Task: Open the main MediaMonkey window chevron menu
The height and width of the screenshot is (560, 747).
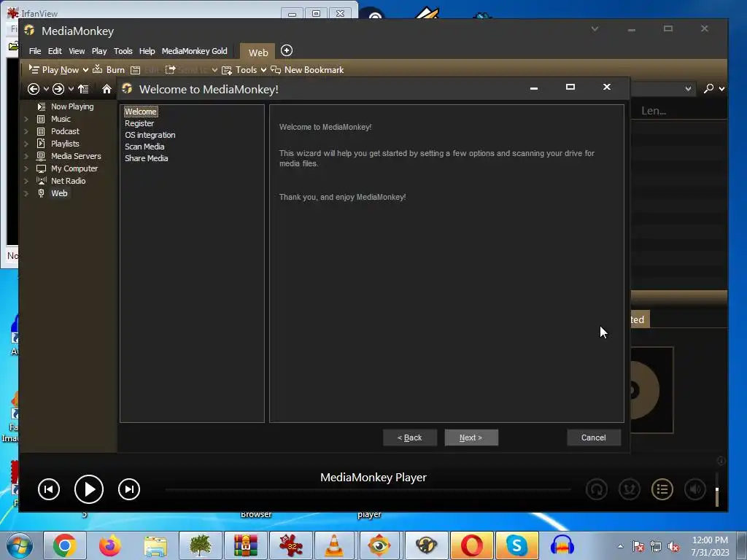Action: pyautogui.click(x=595, y=29)
